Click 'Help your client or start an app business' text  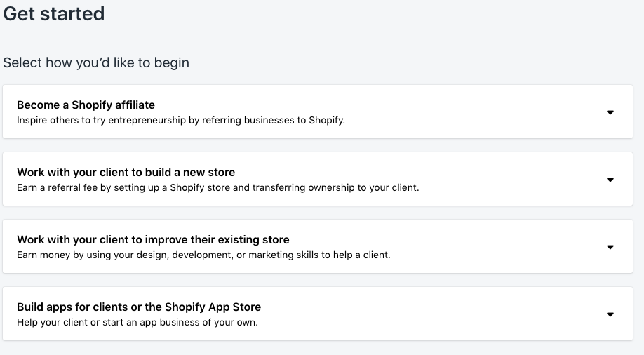(137, 322)
